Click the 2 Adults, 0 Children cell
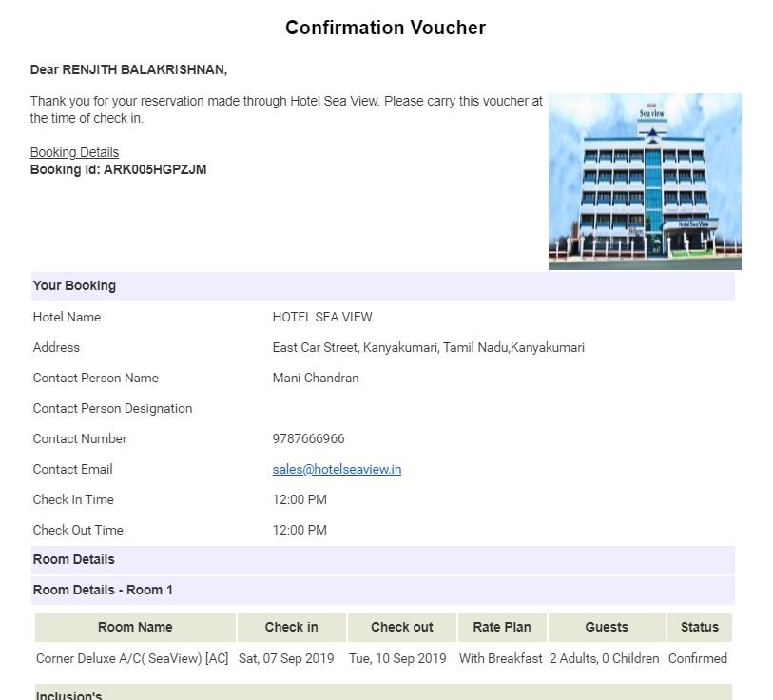The height and width of the screenshot is (700, 773). pos(605,658)
